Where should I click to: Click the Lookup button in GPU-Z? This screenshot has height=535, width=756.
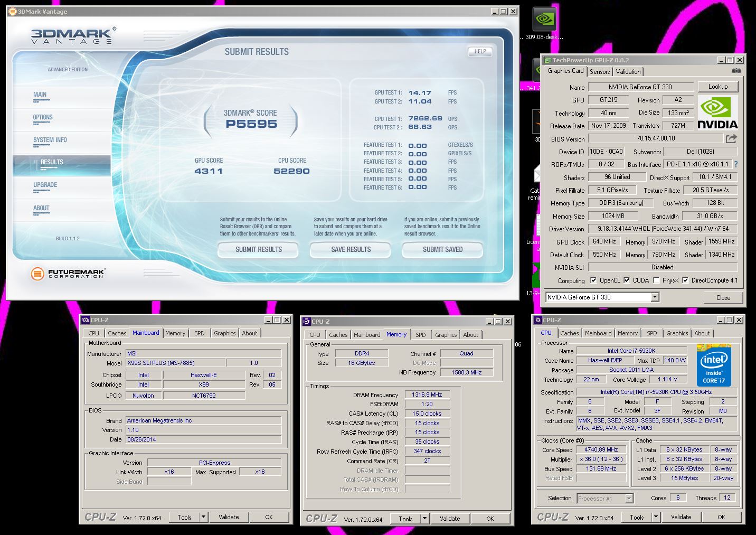(718, 87)
